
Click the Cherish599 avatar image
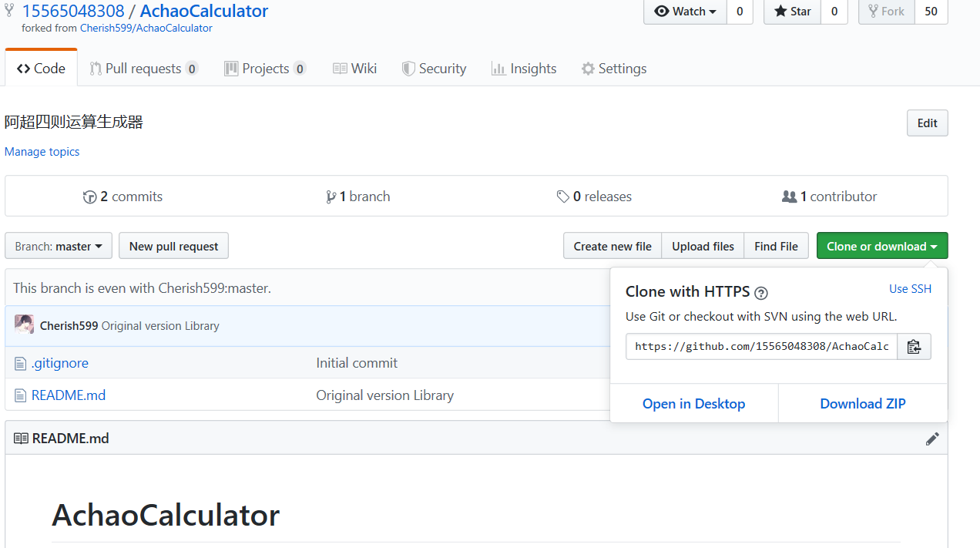click(24, 324)
